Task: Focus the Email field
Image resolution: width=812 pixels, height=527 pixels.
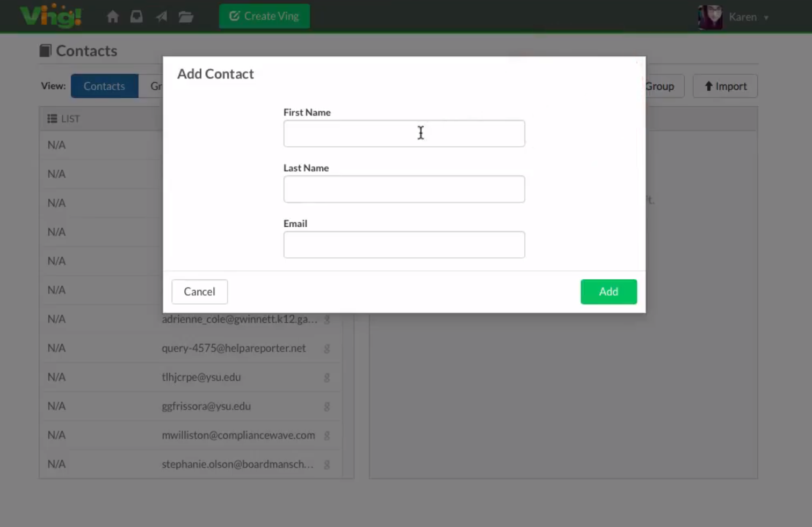Action: click(404, 244)
